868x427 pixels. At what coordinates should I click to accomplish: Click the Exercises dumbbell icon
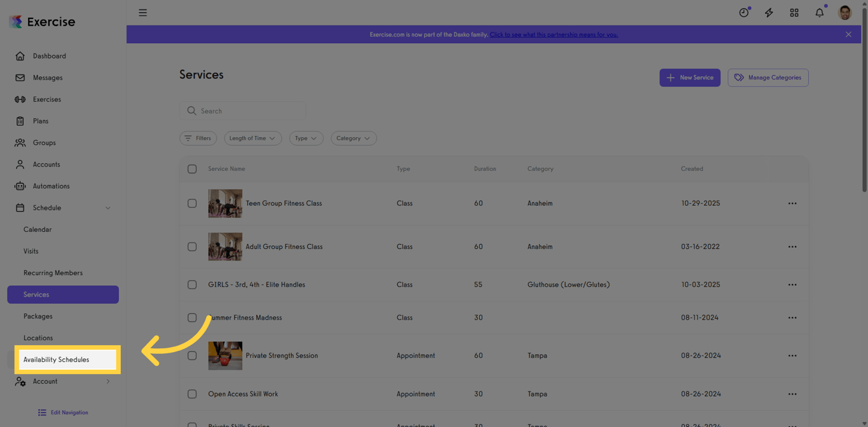click(20, 99)
